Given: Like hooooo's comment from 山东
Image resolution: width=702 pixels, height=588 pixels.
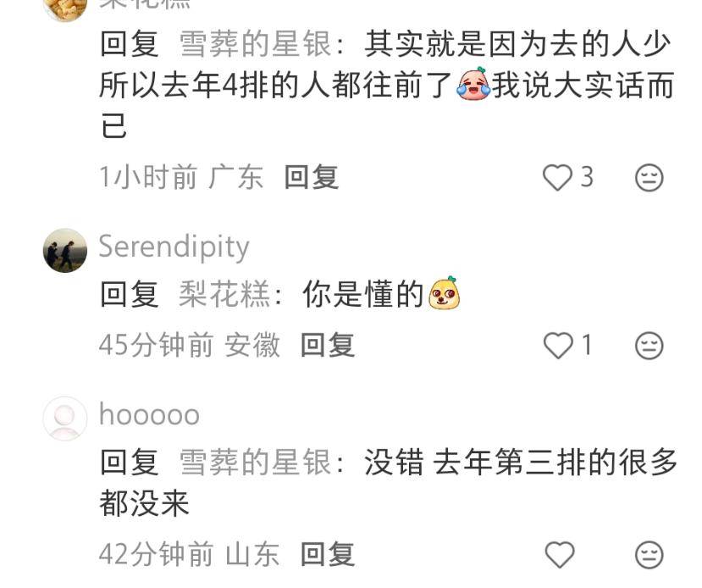Looking at the screenshot, I should [560, 554].
